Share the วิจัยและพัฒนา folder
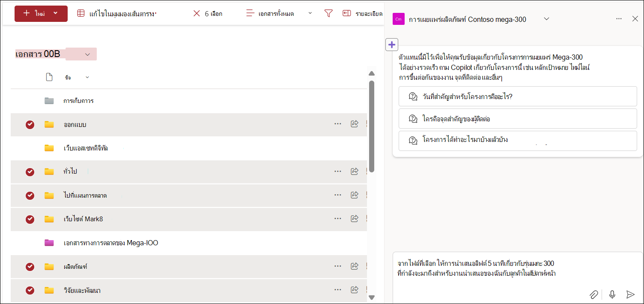The image size is (644, 304). pyautogui.click(x=355, y=290)
